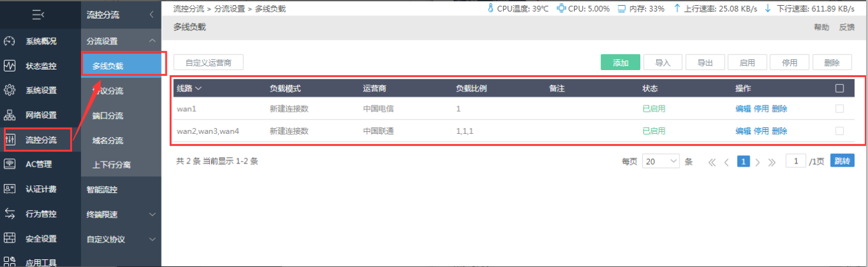Expand the 自定义协议 section
868x267 pixels.
click(x=152, y=239)
